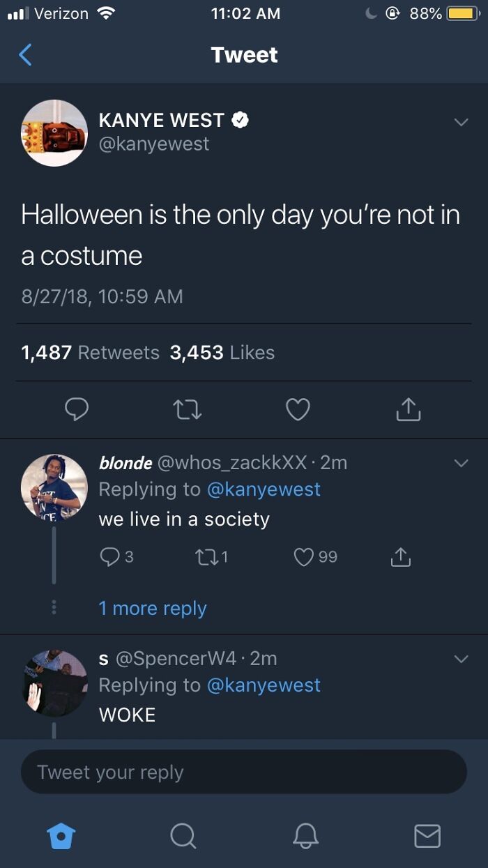This screenshot has width=488, height=868.
Task: Open the Search tab
Action: (x=183, y=836)
